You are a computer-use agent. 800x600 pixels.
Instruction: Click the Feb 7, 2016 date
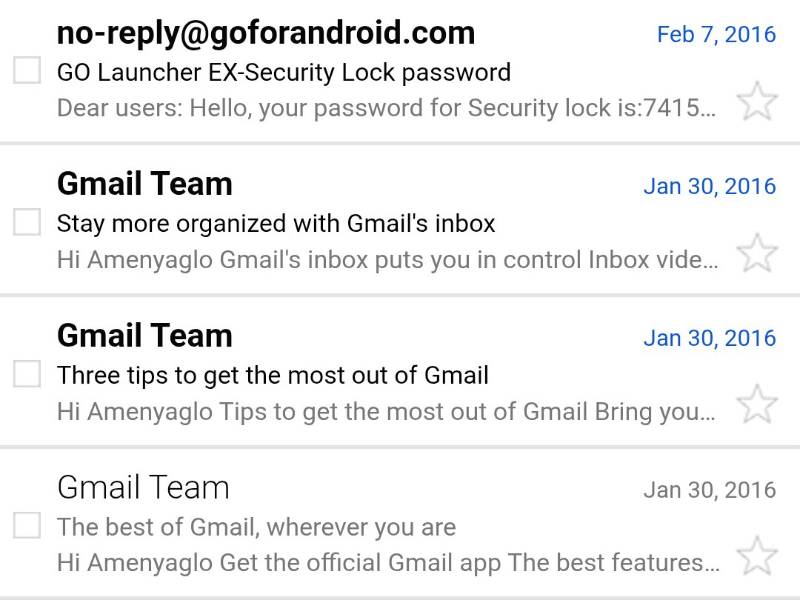716,35
